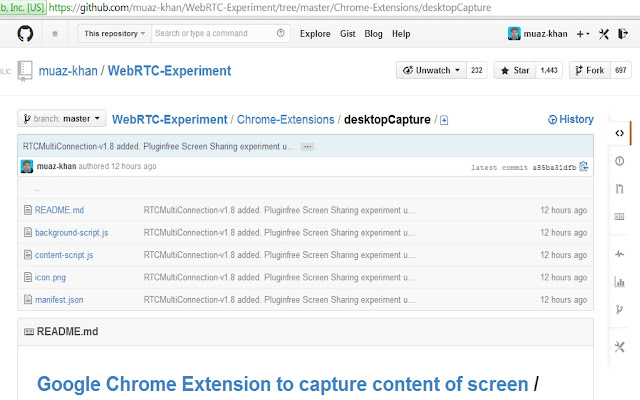Viewport: 640px width, 400px height.
Task: Fork the WebRTC-Experiment repository
Action: point(589,70)
